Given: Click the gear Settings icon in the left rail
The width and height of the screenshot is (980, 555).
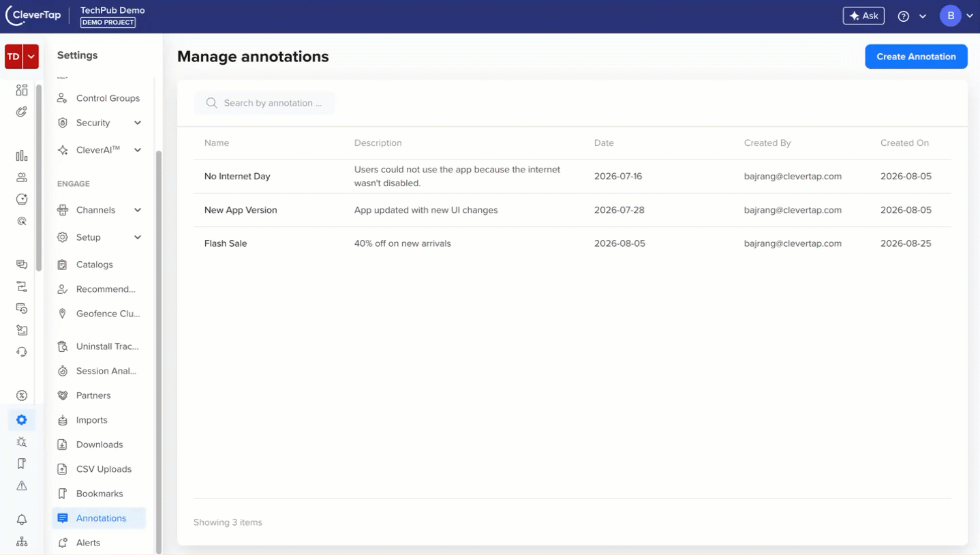Looking at the screenshot, I should click(22, 420).
